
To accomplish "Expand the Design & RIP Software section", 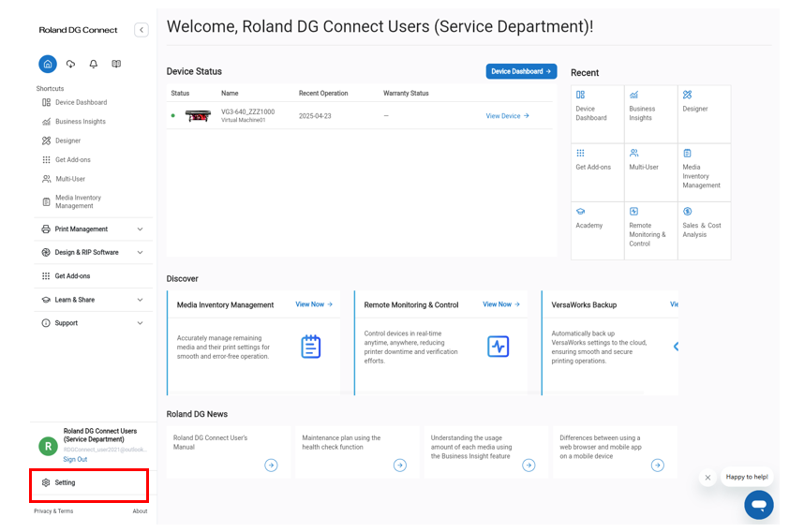I will (x=93, y=253).
